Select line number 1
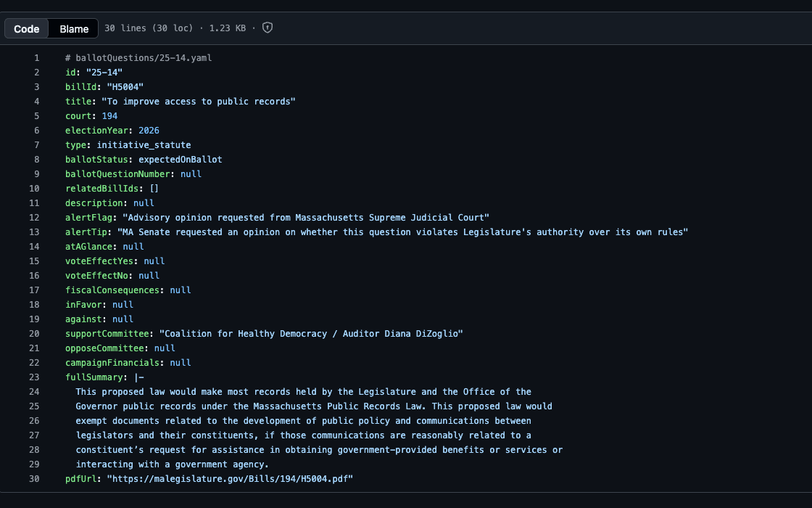This screenshot has height=508, width=812. coord(37,58)
